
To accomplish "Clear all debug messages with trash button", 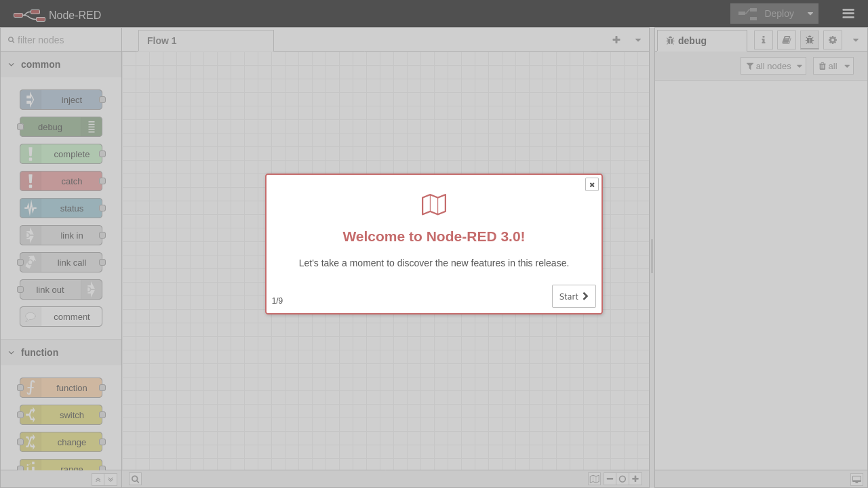I will (827, 66).
